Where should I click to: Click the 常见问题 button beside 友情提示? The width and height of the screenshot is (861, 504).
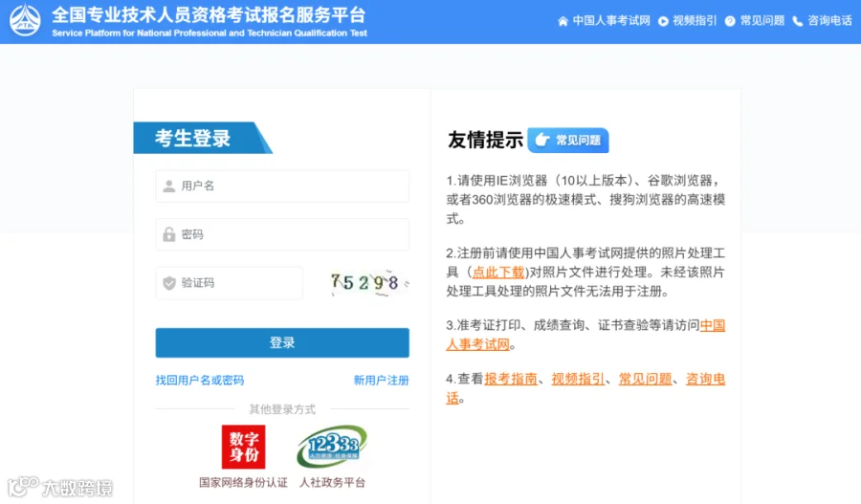coord(568,140)
